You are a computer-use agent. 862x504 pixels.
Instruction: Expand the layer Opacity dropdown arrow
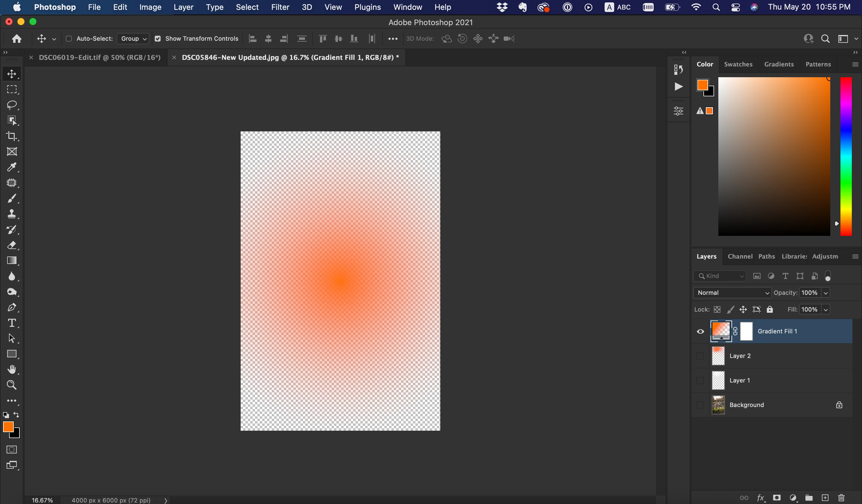(826, 293)
